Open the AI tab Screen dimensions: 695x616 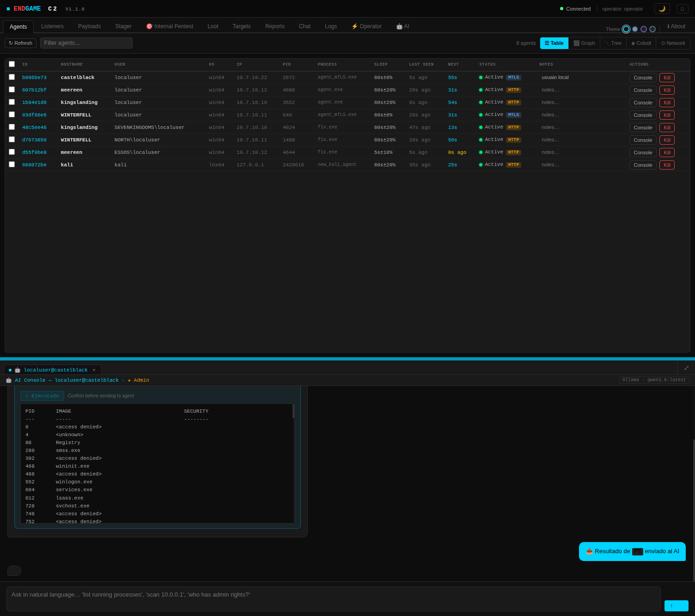pos(402,26)
